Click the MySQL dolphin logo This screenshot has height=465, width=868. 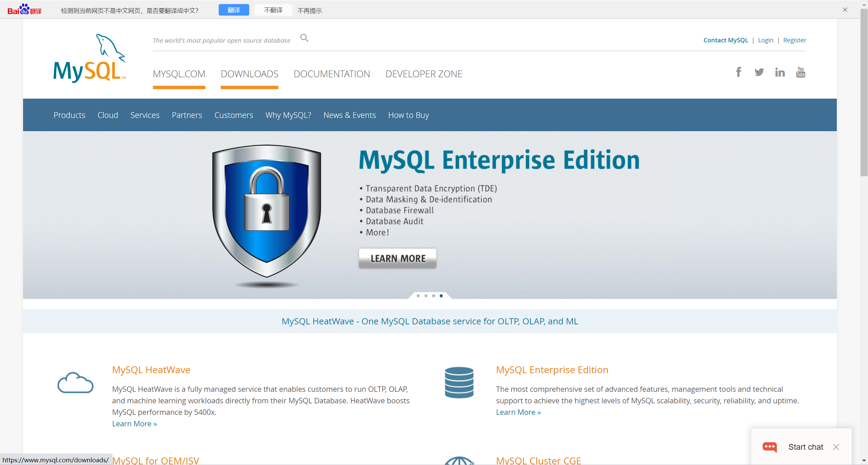click(90, 58)
